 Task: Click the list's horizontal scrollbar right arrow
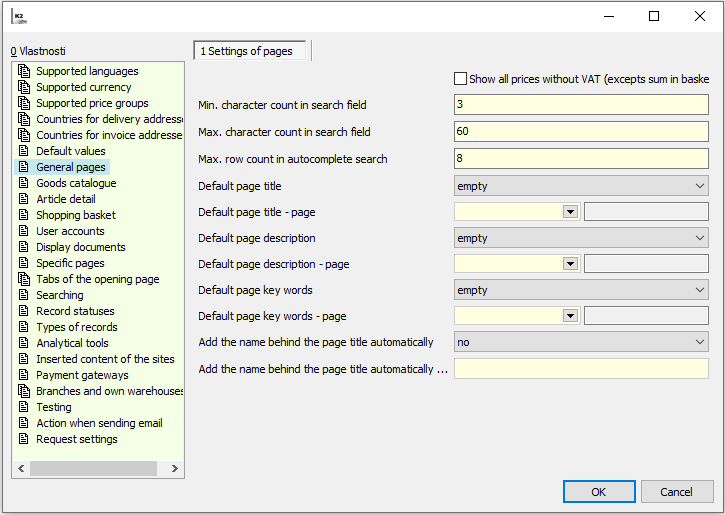coord(175,468)
